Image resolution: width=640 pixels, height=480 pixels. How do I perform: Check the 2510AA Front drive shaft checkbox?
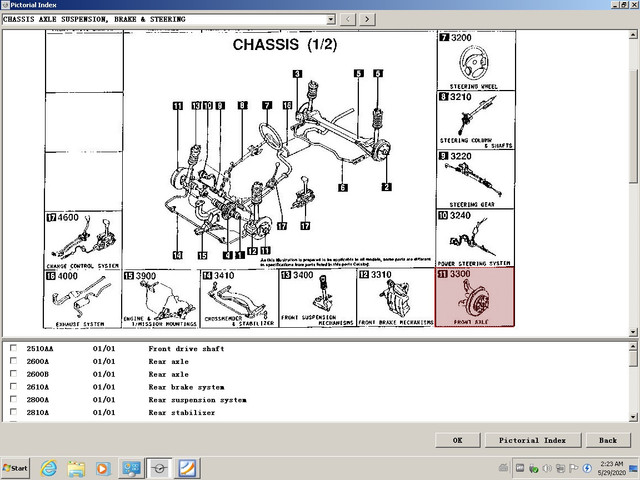click(x=13, y=348)
